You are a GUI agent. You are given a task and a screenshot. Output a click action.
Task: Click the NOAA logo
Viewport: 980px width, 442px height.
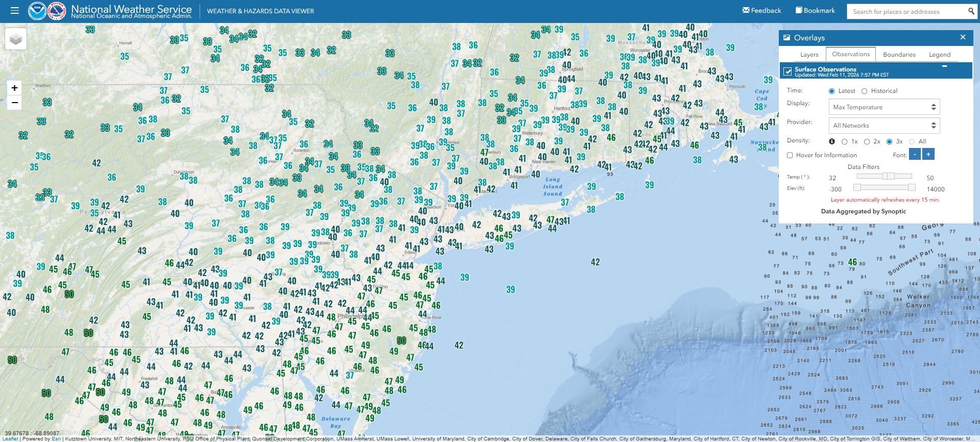pyautogui.click(x=37, y=11)
